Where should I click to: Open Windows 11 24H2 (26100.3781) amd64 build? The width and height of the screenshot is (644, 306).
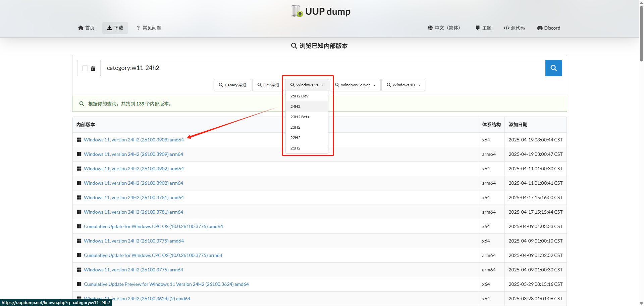pyautogui.click(x=134, y=198)
